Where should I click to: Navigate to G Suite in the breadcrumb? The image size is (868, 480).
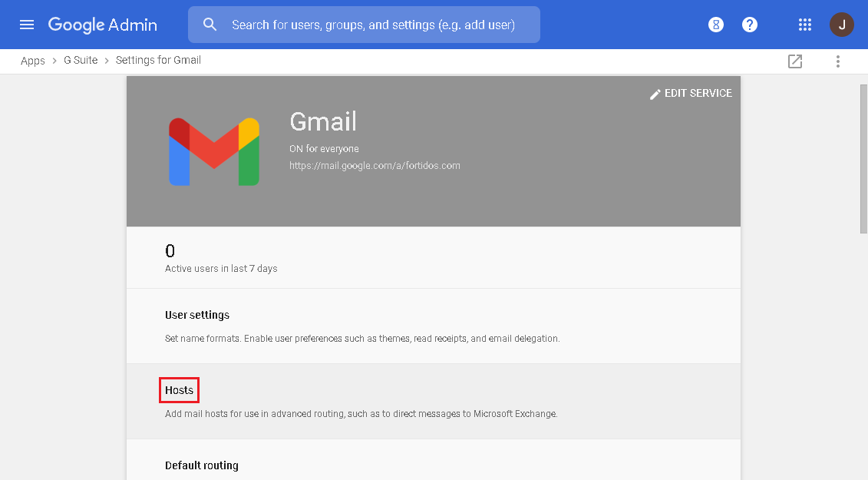pyautogui.click(x=80, y=60)
